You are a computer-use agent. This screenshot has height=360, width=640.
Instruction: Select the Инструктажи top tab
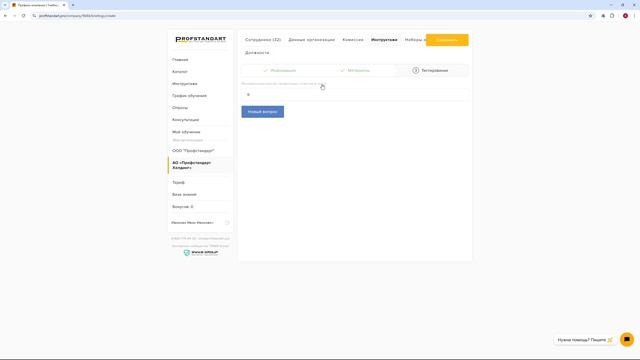coord(384,40)
